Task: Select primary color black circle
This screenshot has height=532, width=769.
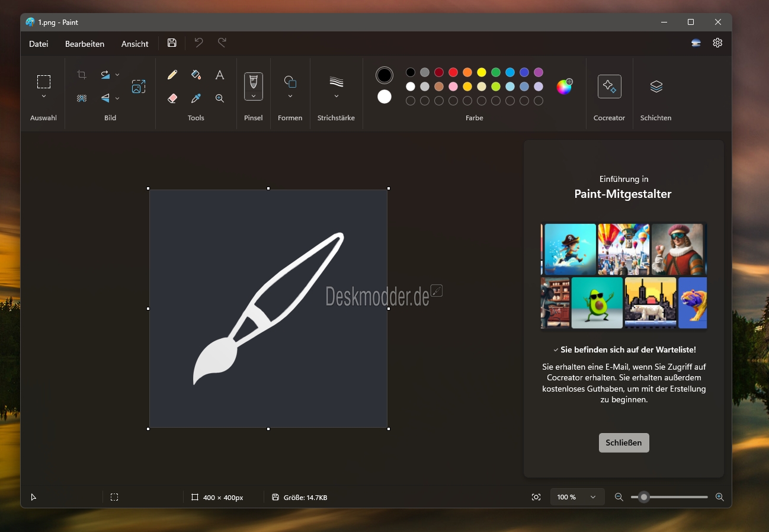Action: pyautogui.click(x=384, y=75)
